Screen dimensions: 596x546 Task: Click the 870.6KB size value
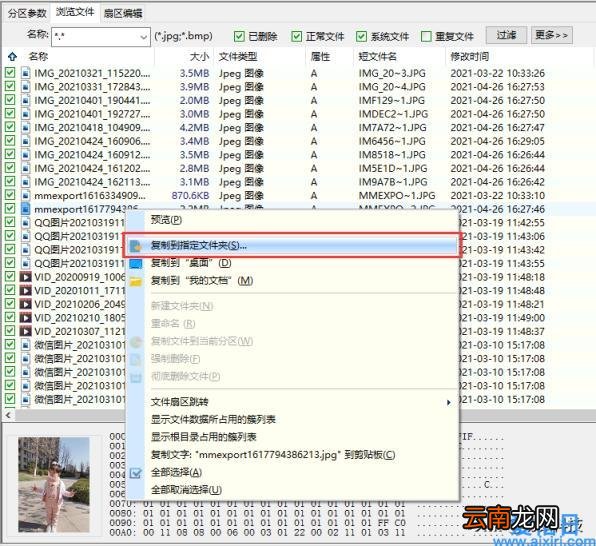click(x=190, y=195)
